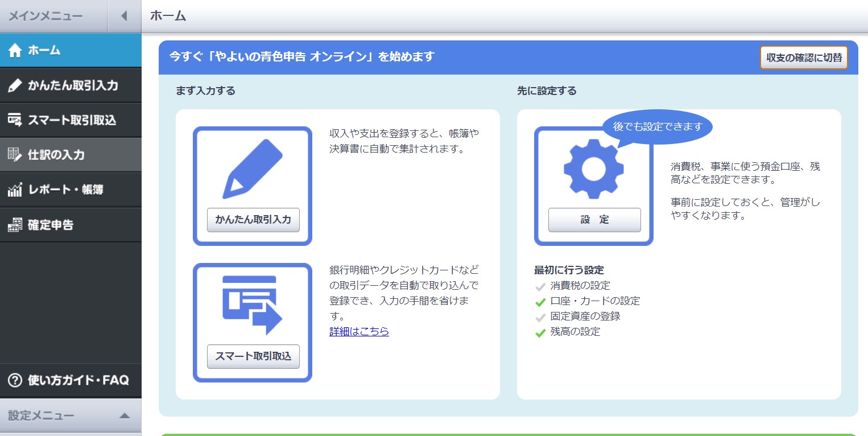The width and height of the screenshot is (868, 436).
Task: Click the gray checkmark beside 固定資産の登録
Action: 541,317
